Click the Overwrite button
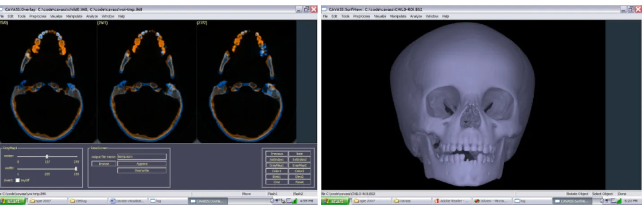 click(x=142, y=171)
